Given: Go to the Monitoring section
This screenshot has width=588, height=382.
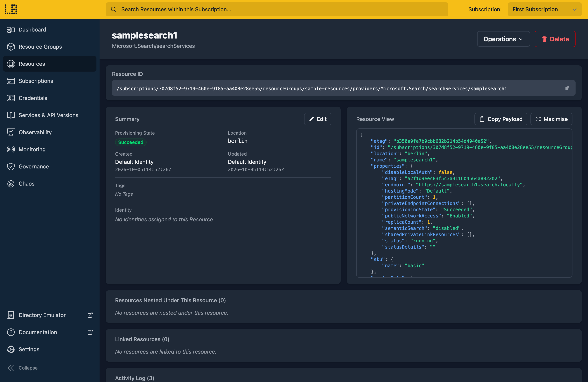Looking at the screenshot, I should pos(50,149).
